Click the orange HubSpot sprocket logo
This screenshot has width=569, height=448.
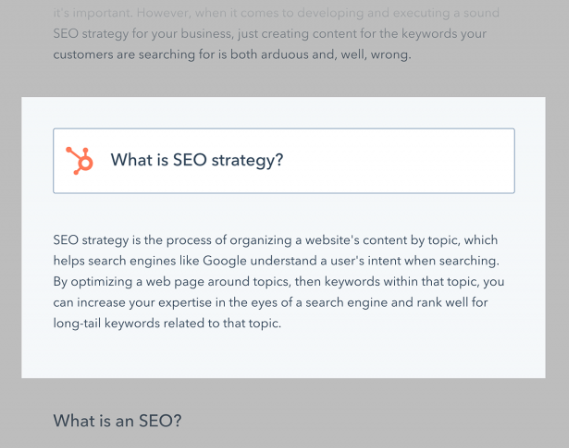pos(79,161)
